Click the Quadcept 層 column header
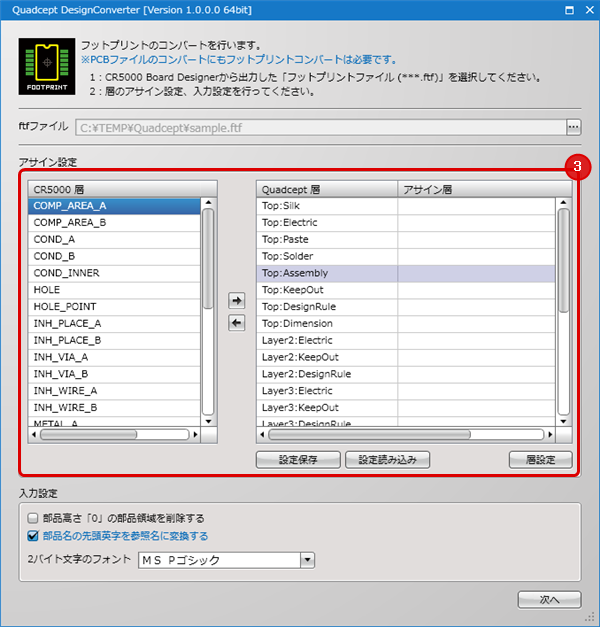The height and width of the screenshot is (627, 600). (327, 189)
